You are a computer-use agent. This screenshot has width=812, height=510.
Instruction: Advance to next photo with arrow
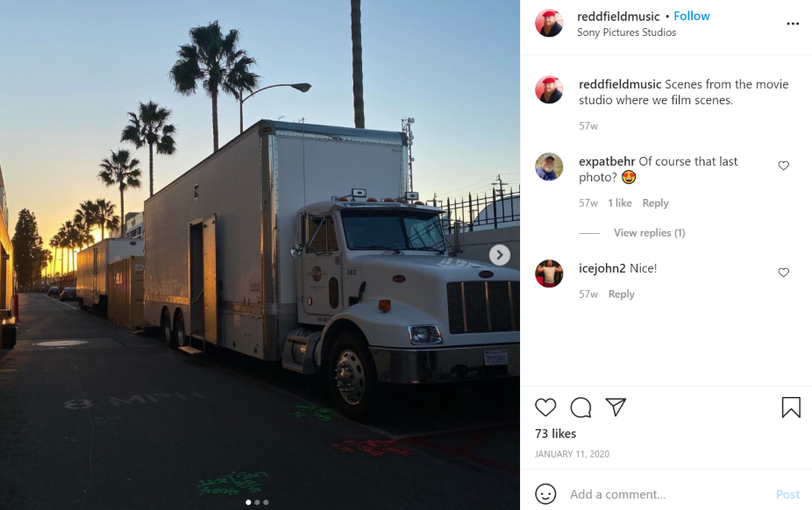[x=500, y=255]
